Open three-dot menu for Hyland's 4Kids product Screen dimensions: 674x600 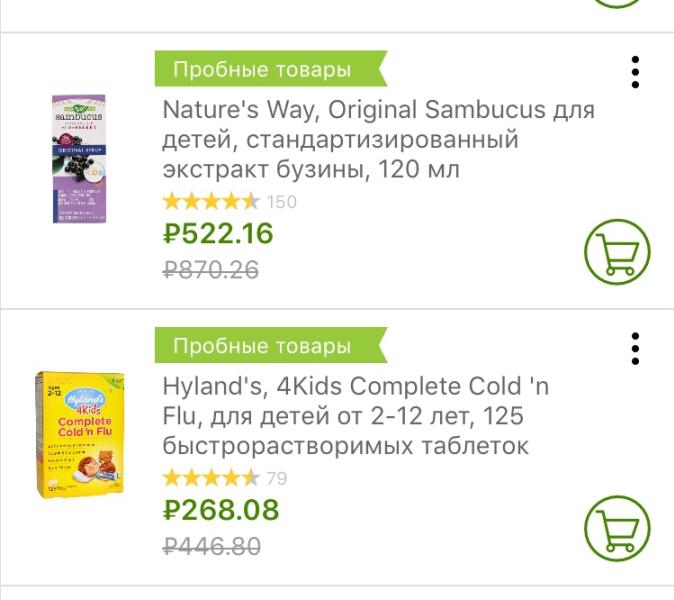pyautogui.click(x=635, y=348)
